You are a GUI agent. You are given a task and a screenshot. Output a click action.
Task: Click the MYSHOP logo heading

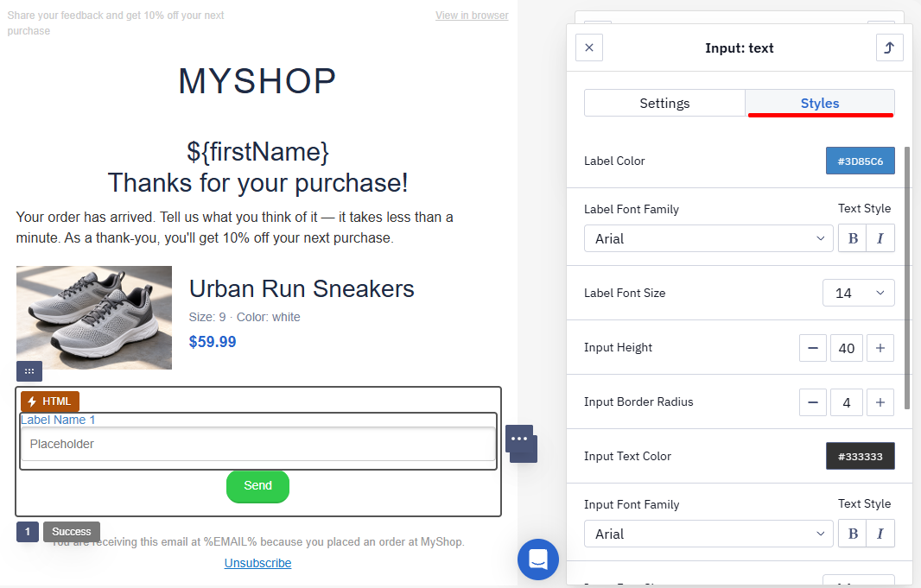pyautogui.click(x=257, y=81)
